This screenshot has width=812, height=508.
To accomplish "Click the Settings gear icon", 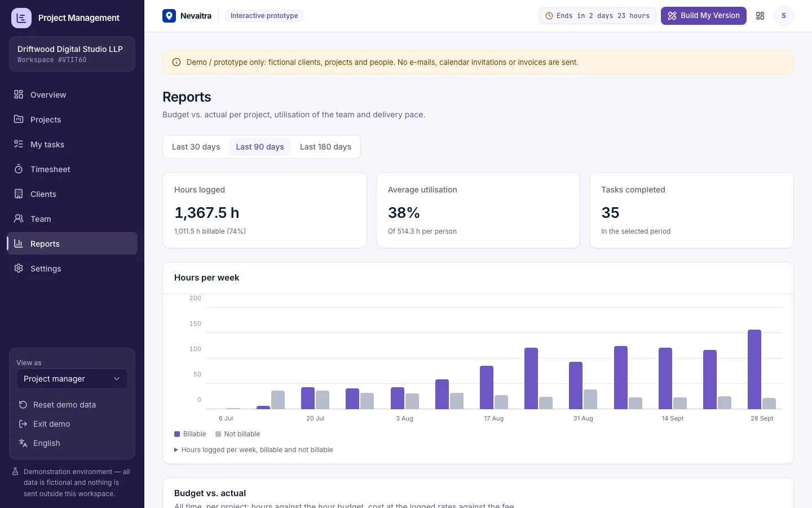I will coord(19,268).
